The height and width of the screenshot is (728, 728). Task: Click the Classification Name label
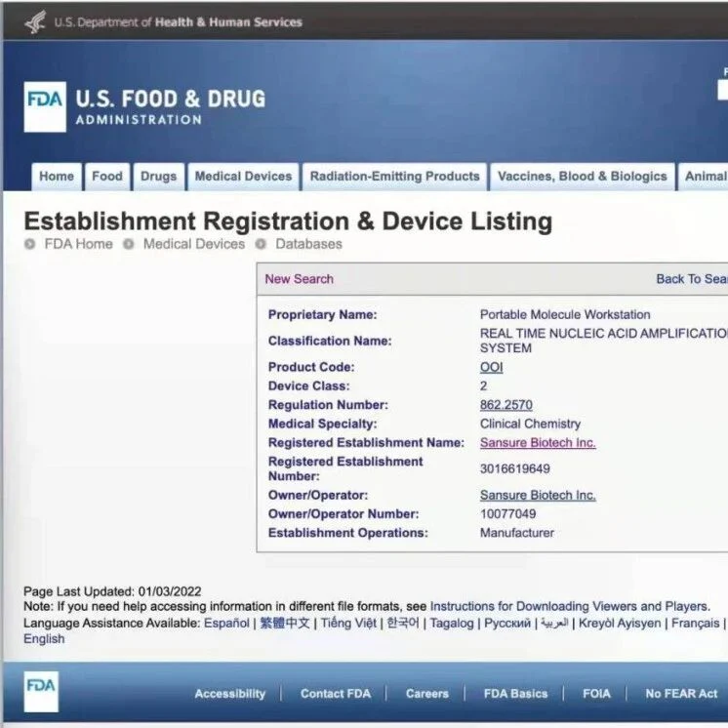coord(330,341)
